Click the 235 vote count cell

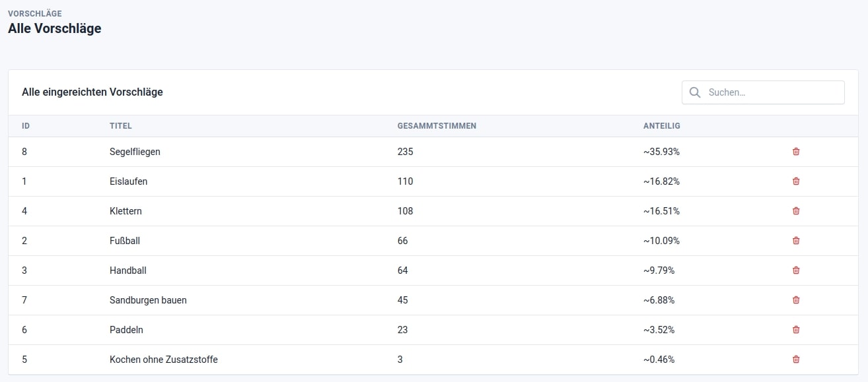point(405,152)
